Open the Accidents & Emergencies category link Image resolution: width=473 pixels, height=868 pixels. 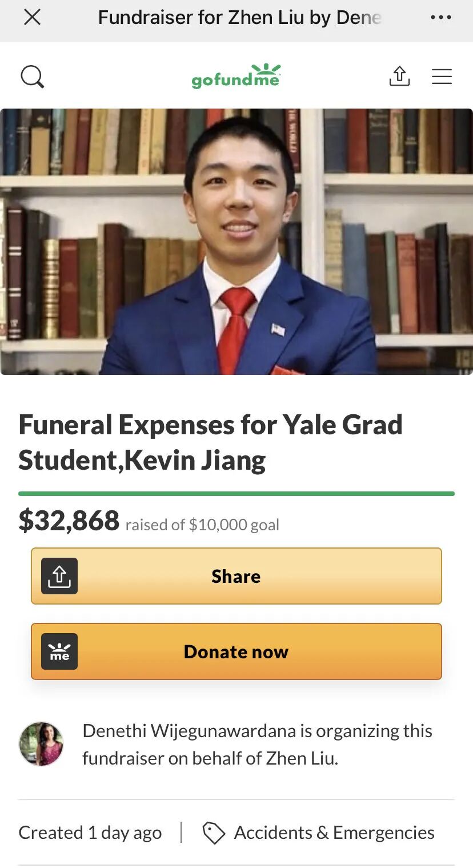[x=334, y=833]
